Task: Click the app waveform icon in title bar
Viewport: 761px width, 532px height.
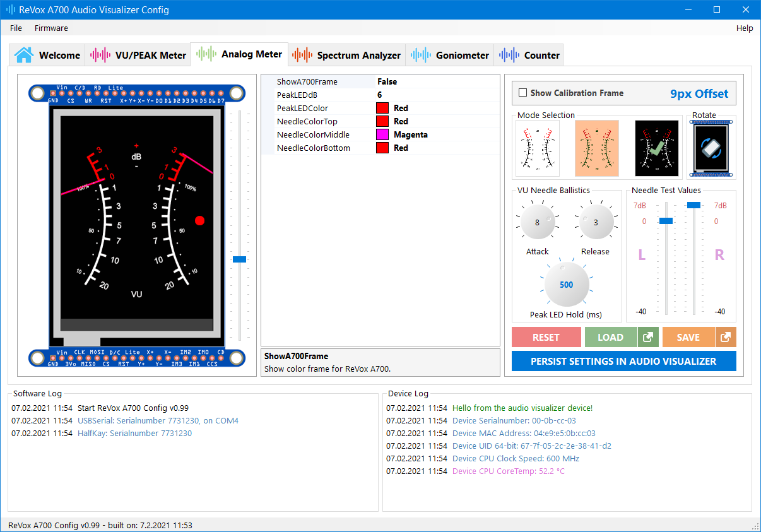Action: tap(11, 10)
